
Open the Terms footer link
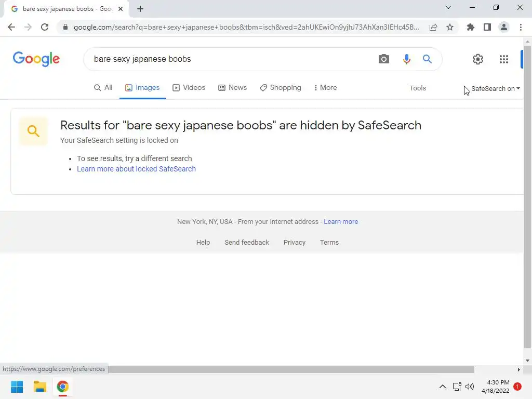(329, 243)
